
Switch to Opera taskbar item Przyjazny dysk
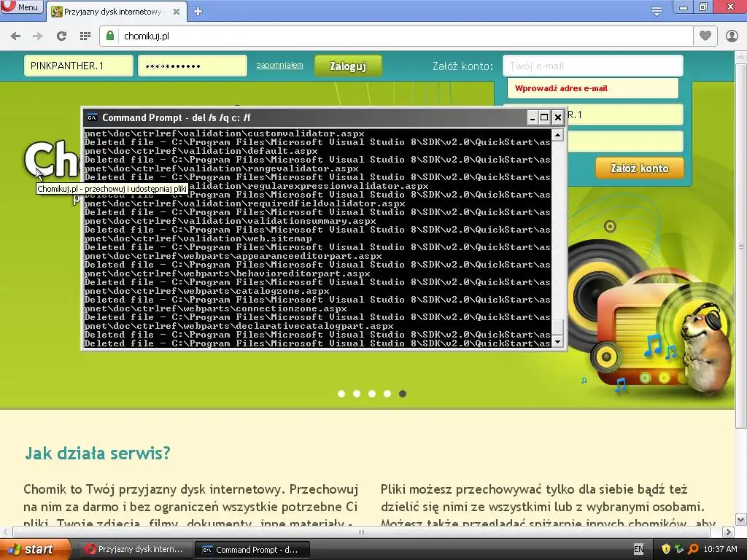click(x=134, y=549)
